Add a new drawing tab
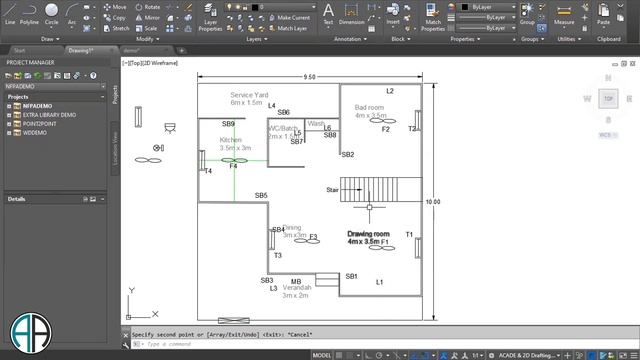640x360 pixels. pyautogui.click(x=182, y=51)
